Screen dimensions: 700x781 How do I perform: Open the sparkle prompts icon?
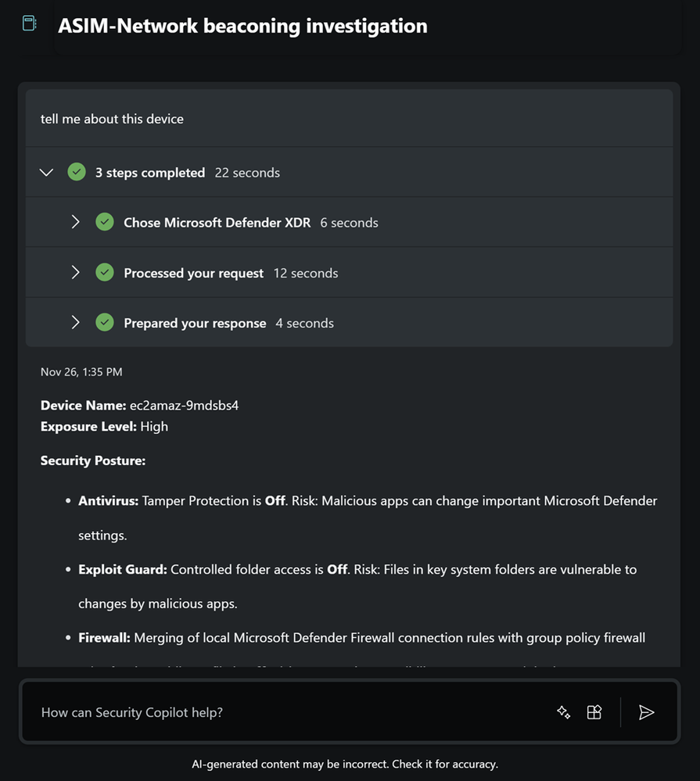pyautogui.click(x=563, y=712)
